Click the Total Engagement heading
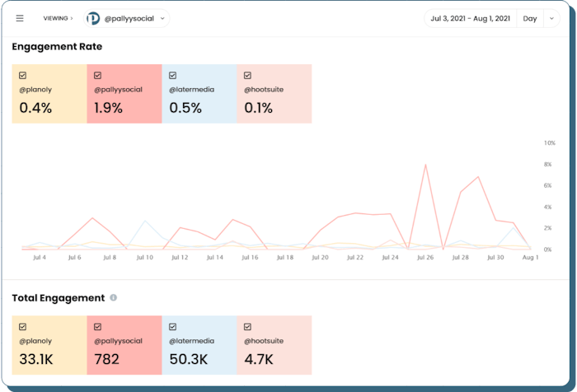This screenshot has width=577, height=392. click(59, 298)
